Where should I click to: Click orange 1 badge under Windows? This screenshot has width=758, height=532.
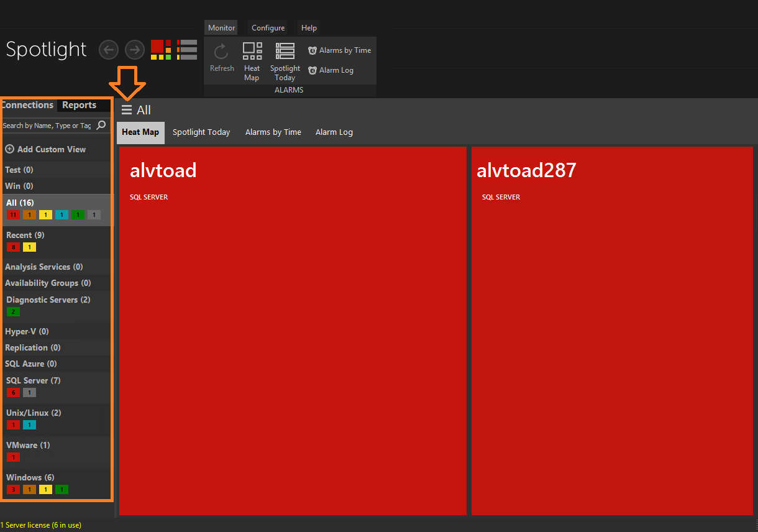click(29, 490)
